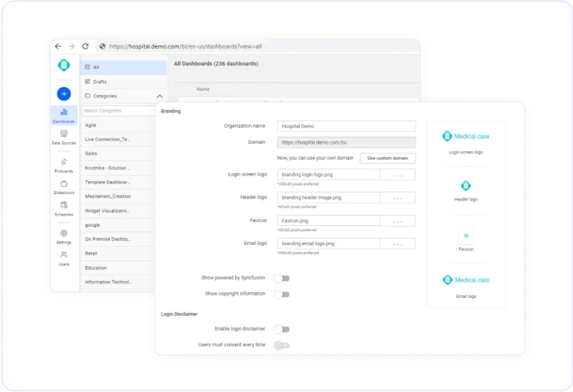Click favicon preview image
The width and height of the screenshot is (573, 392).
coord(466,236)
